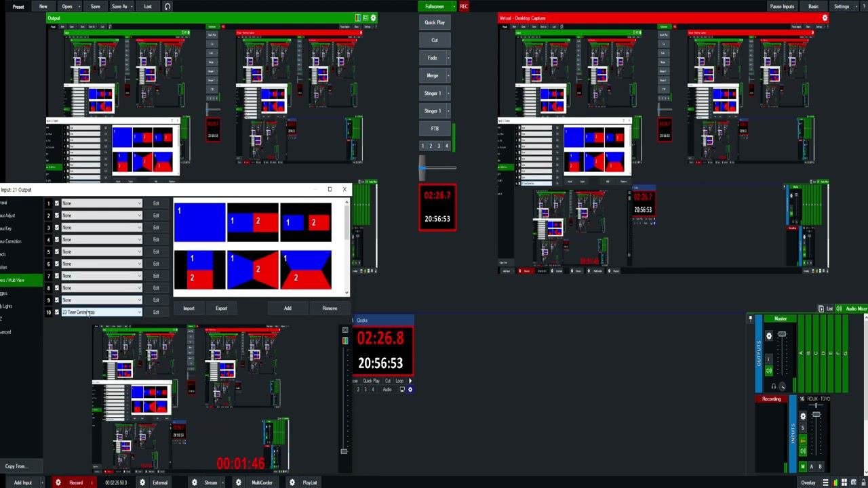Viewport: 868px width, 488px height.
Task: Click the list lines icon beside Overlay
Action: [825, 483]
